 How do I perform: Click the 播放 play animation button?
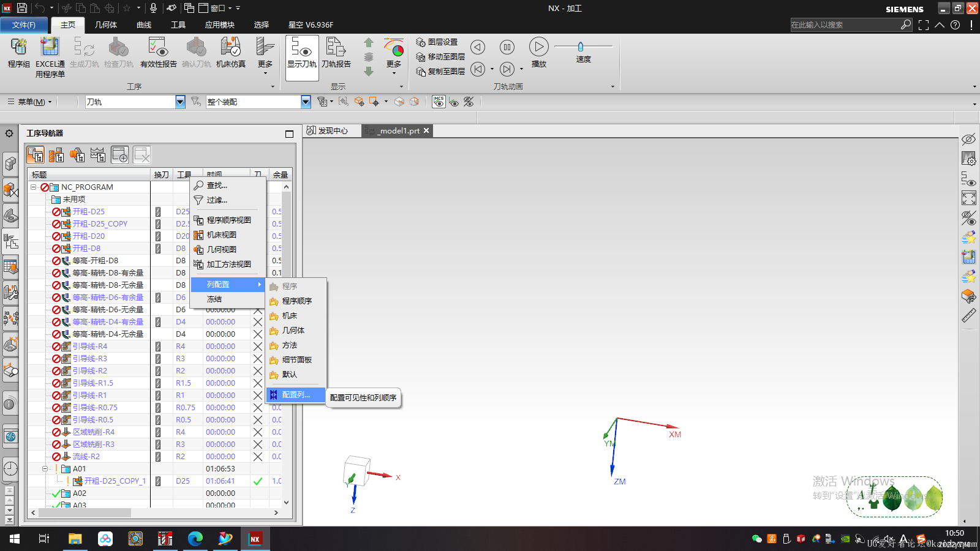(x=538, y=52)
